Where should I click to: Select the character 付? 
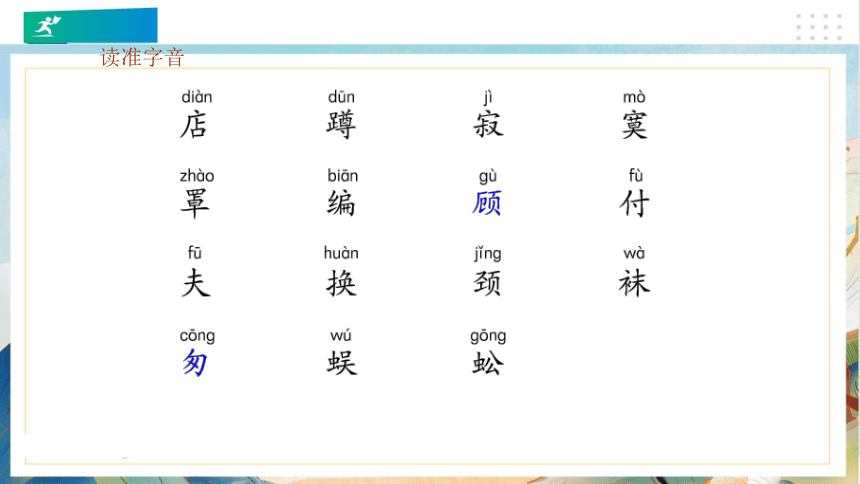point(635,204)
